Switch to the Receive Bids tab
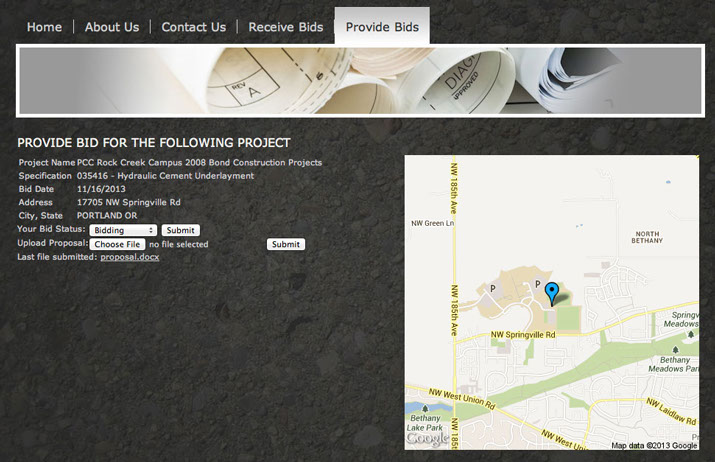This screenshot has height=462, width=715. pyautogui.click(x=286, y=27)
